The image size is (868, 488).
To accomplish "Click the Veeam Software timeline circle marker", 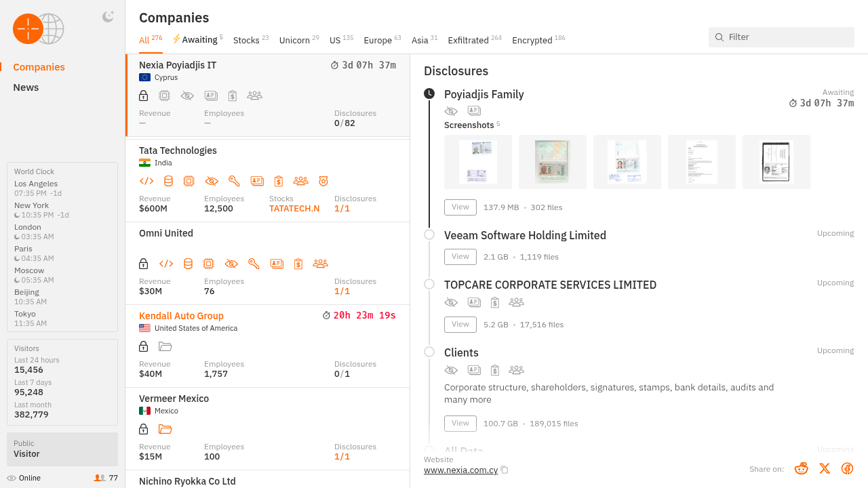I will (x=429, y=235).
